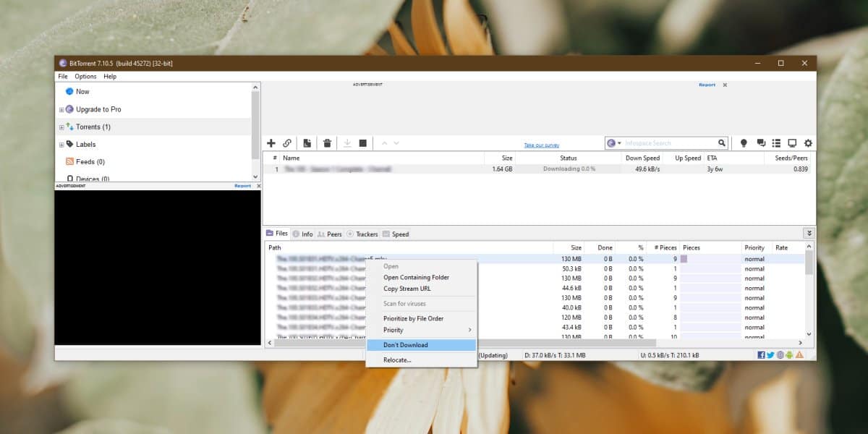
Task: Click the Twitter icon in status bar
Action: 771,355
